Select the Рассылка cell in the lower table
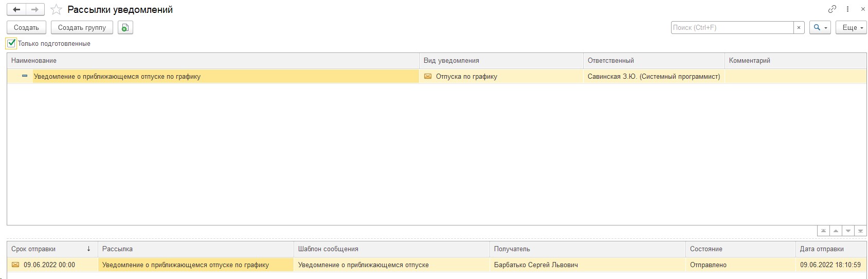Image resolution: width=868 pixels, height=279 pixels. [196, 265]
